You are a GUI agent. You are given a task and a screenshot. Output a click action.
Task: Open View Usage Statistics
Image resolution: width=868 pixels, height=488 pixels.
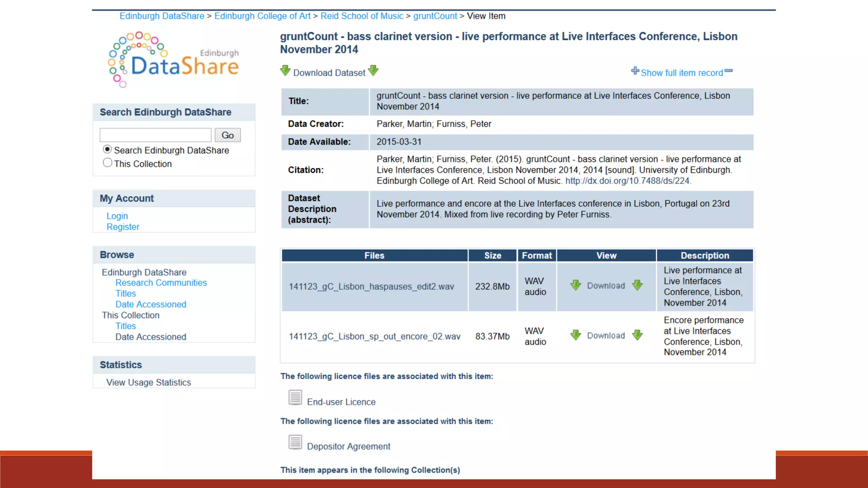[x=148, y=383]
